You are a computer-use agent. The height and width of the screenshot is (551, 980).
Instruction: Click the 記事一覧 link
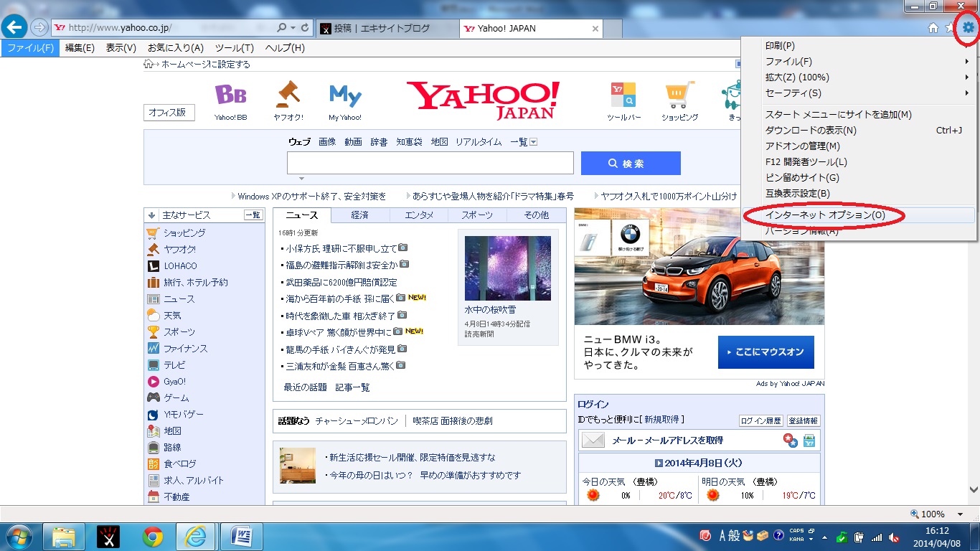coord(353,387)
